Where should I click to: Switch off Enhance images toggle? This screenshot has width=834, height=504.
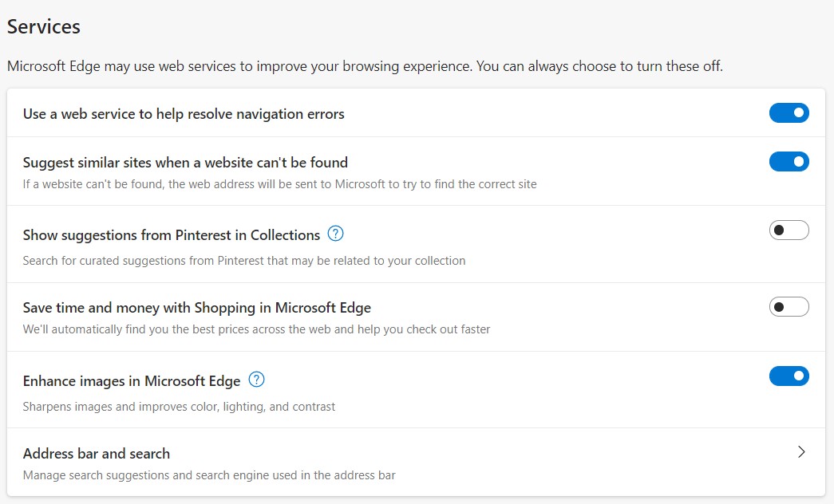click(x=789, y=376)
